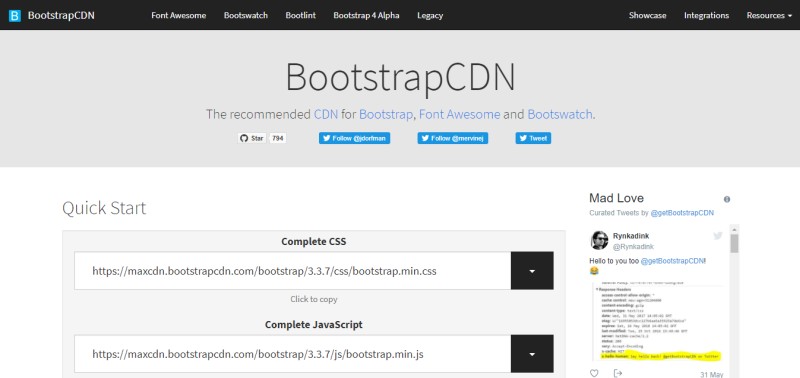This screenshot has height=378, width=800.
Task: Open @getBootstrapCDN curated tweets link
Action: click(682, 213)
